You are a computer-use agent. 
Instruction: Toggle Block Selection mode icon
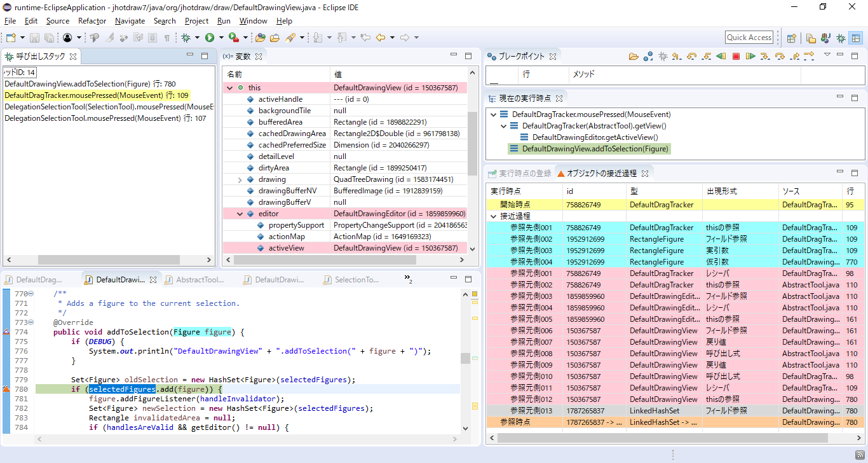153,38
